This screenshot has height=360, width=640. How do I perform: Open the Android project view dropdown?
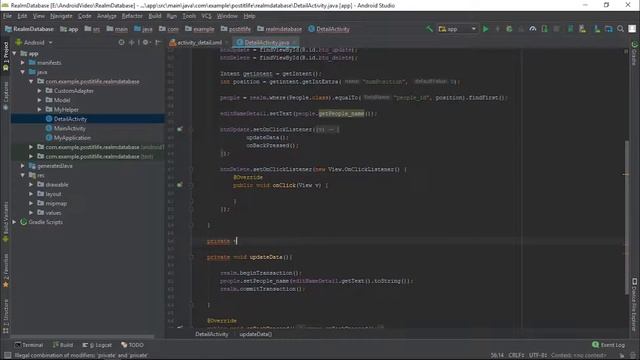pos(34,42)
